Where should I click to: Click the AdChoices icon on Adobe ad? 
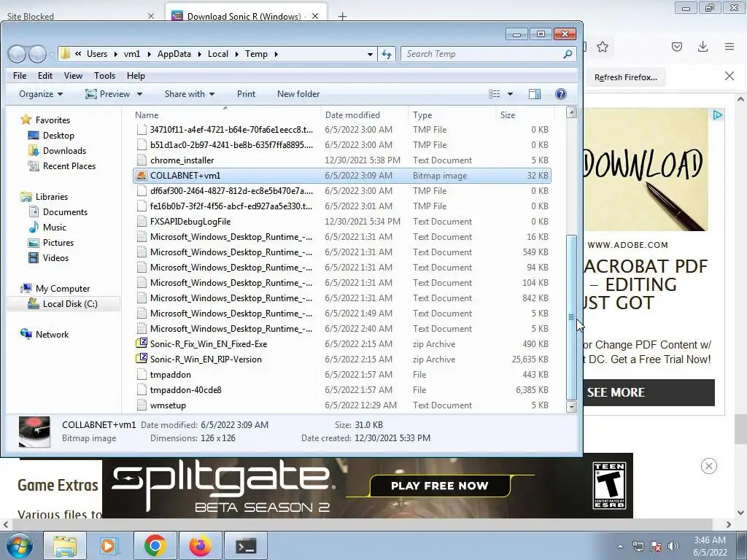click(x=717, y=114)
